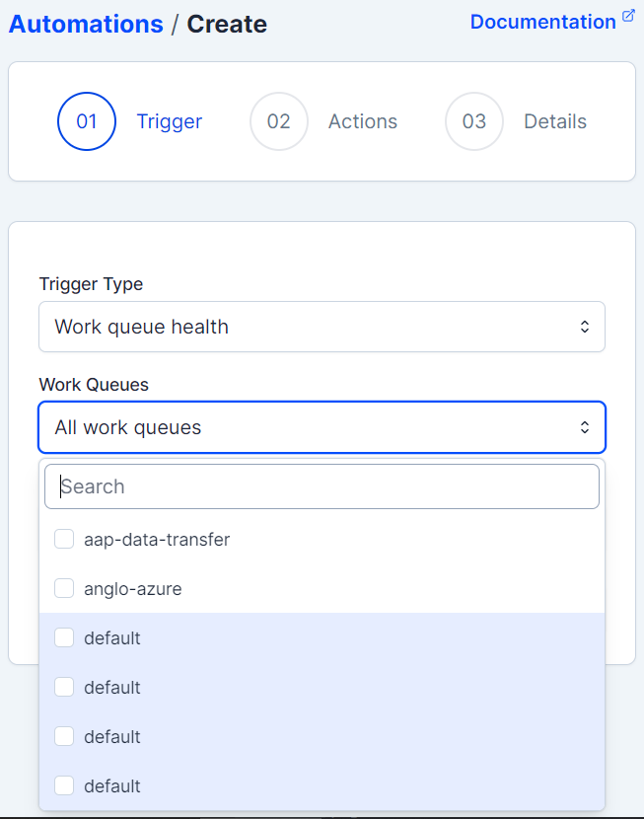The width and height of the screenshot is (644, 819).
Task: Click the 01 step circle
Action: pyautogui.click(x=87, y=121)
